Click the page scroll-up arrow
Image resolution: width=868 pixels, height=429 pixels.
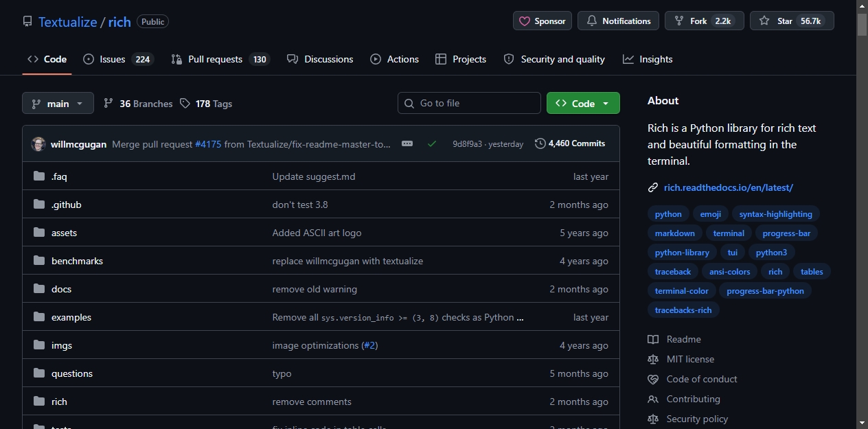coord(862,5)
